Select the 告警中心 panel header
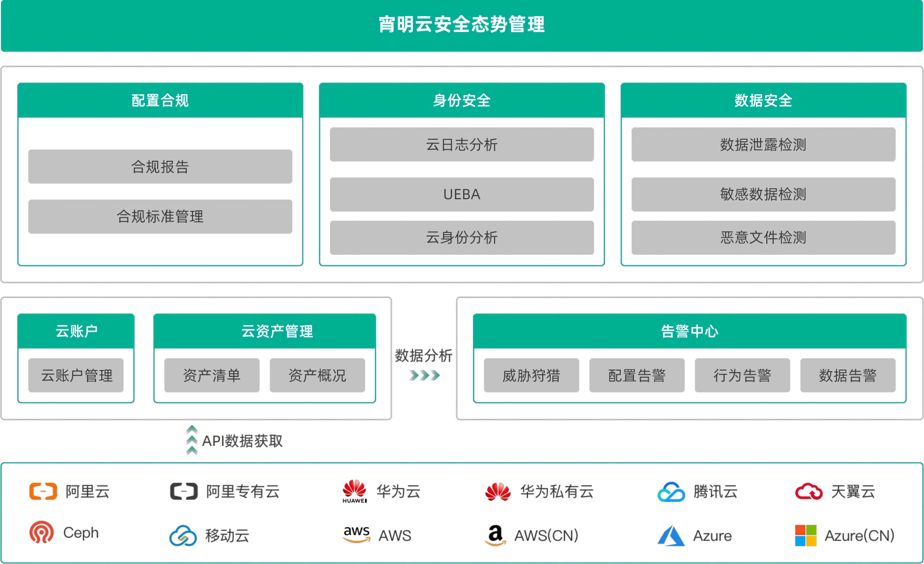The width and height of the screenshot is (924, 564). [x=690, y=331]
